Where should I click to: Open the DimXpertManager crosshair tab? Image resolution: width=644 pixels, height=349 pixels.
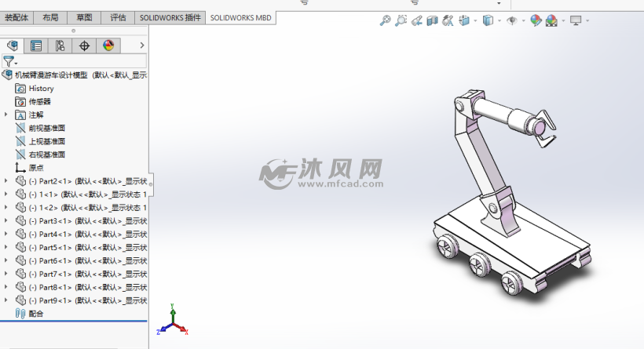tap(84, 45)
